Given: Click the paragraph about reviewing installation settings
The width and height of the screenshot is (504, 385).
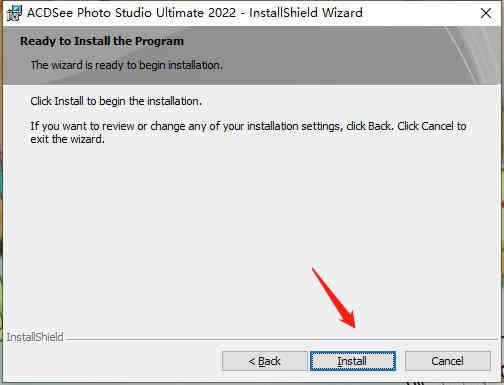Looking at the screenshot, I should pos(248,132).
